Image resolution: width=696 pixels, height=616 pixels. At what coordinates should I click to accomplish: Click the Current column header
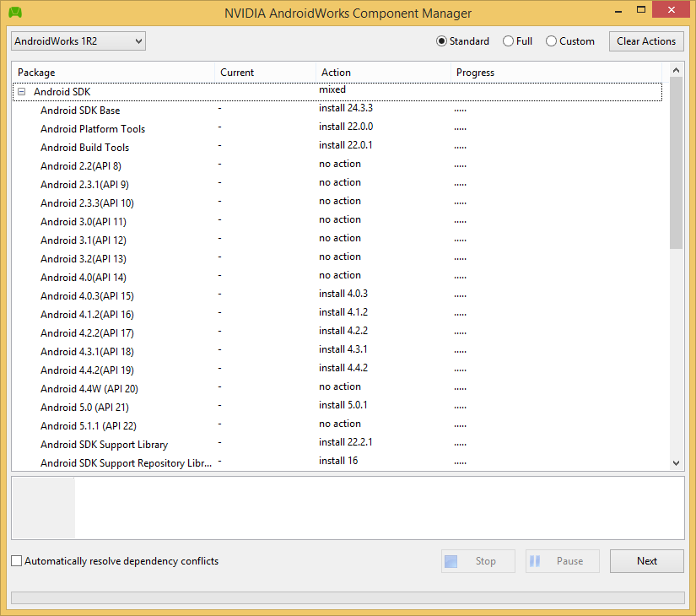[266, 73]
